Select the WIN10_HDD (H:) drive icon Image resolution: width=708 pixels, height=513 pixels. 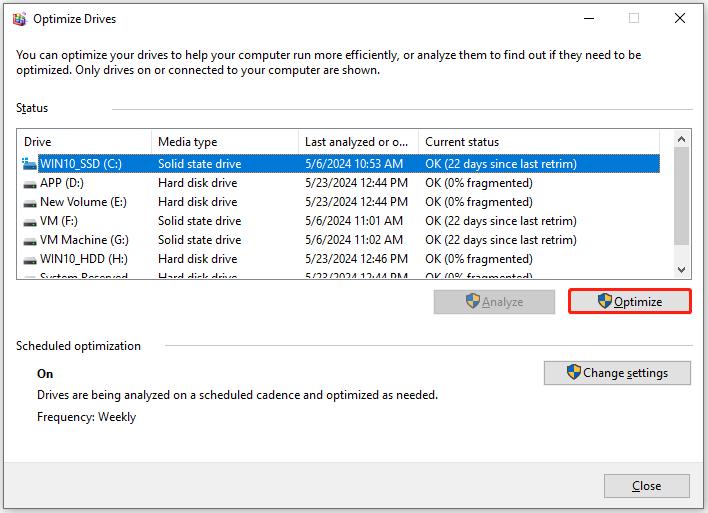(30, 260)
